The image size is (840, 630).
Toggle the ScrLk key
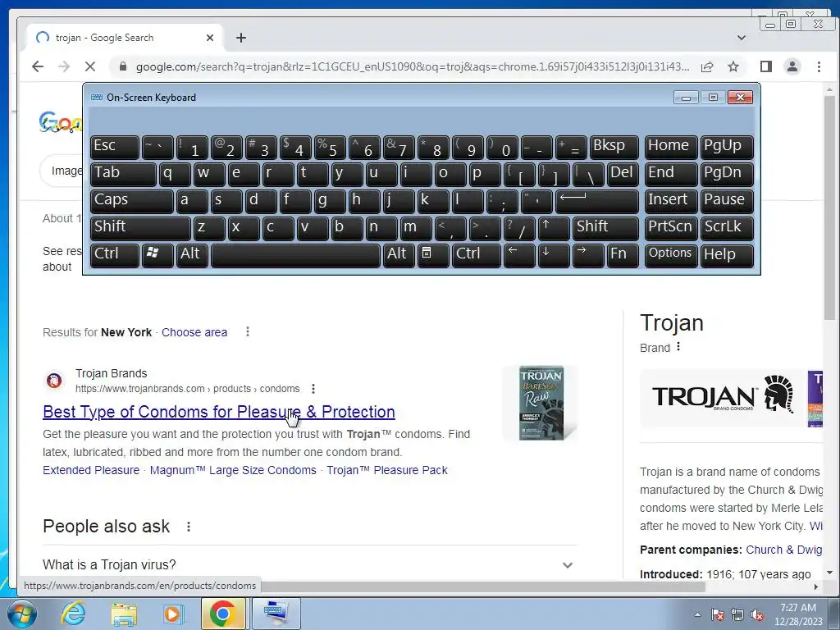click(x=727, y=228)
